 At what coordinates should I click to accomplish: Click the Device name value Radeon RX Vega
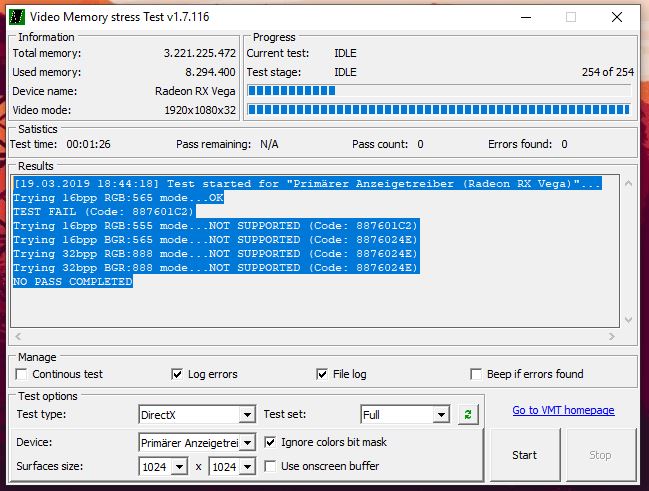point(195,91)
